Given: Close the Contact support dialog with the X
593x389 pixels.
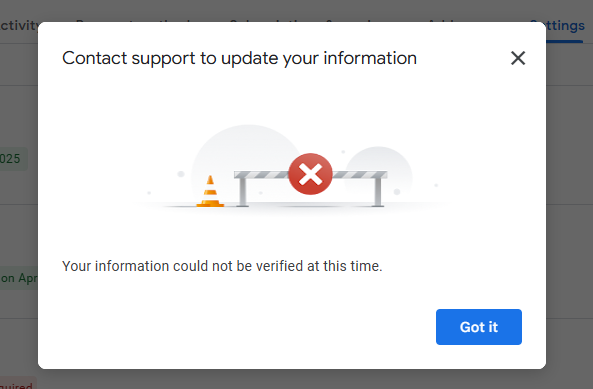Looking at the screenshot, I should [x=518, y=58].
